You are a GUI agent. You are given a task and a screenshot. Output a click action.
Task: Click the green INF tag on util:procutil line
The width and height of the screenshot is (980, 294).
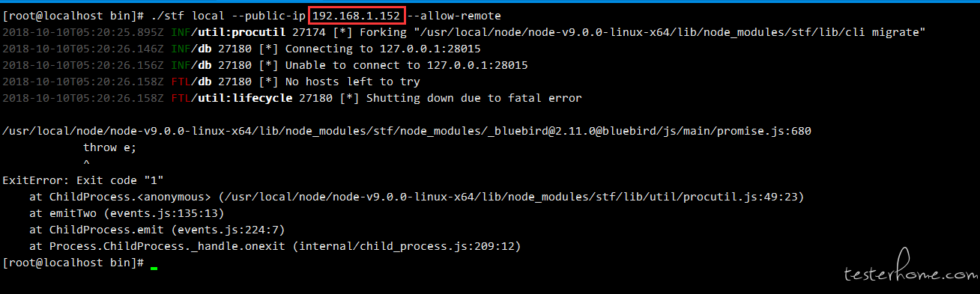(180, 32)
